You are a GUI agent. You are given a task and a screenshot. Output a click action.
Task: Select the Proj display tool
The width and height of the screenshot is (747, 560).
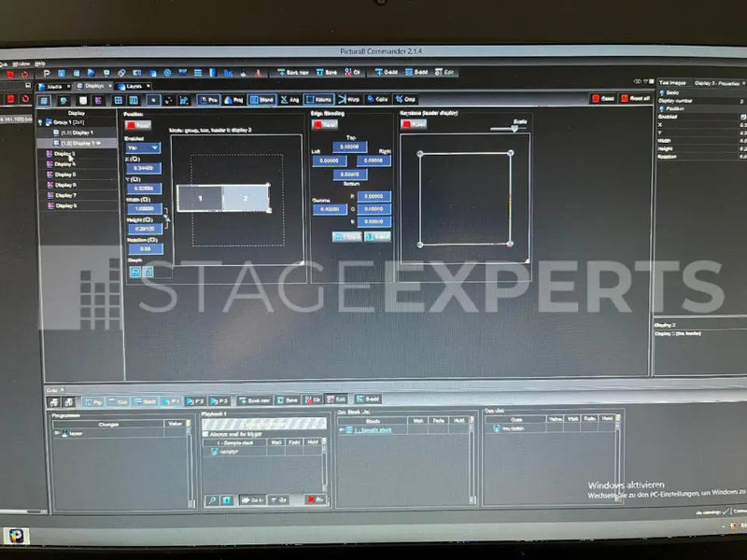[x=234, y=100]
